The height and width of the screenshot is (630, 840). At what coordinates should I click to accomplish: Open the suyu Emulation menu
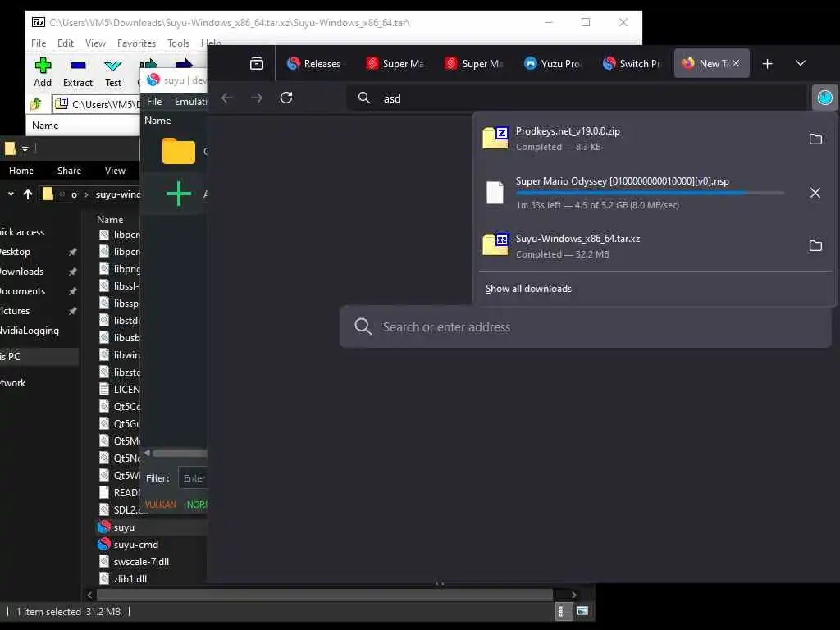(x=189, y=101)
